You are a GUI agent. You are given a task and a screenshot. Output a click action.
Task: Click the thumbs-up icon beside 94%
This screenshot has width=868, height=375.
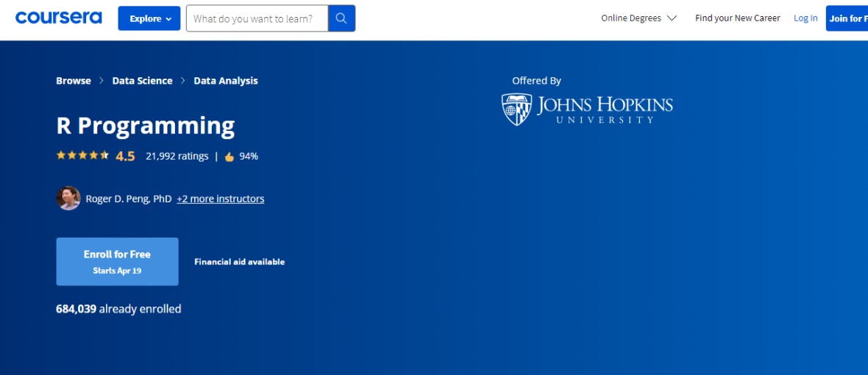click(230, 157)
